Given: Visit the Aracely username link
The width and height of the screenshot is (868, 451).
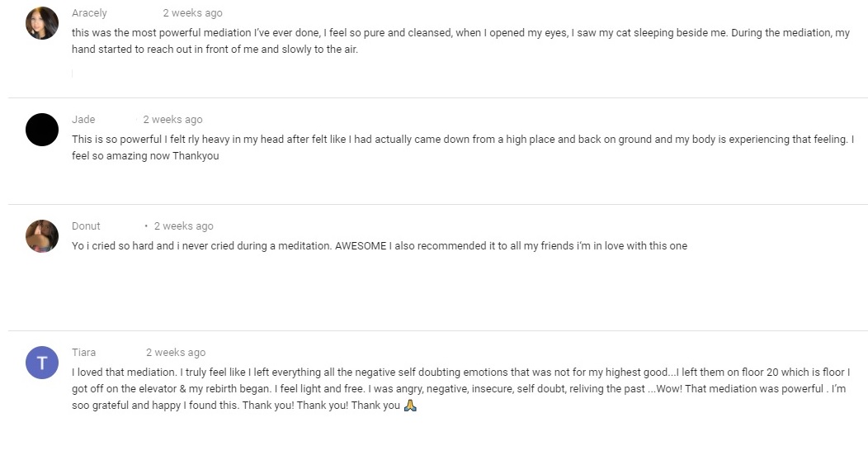Looking at the screenshot, I should coord(89,12).
